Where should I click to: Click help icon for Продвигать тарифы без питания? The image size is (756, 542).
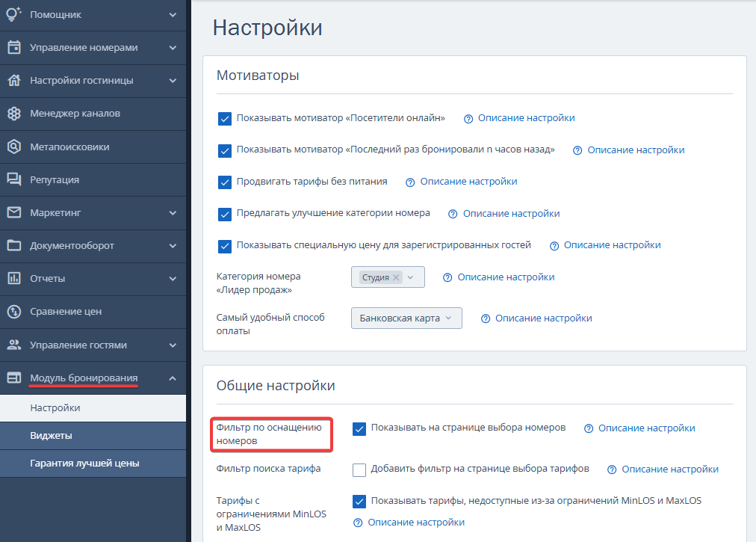click(x=410, y=182)
